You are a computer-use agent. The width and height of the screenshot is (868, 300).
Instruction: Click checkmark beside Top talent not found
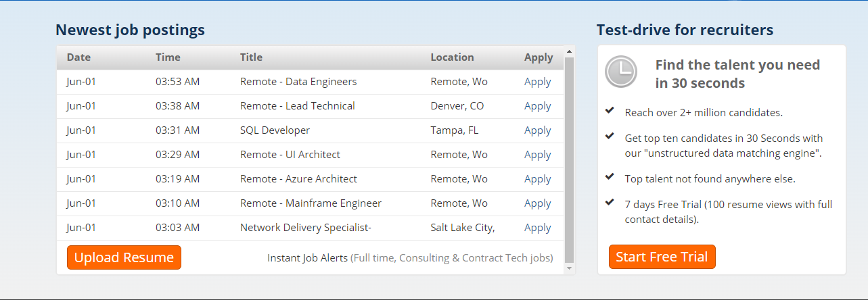pos(610,178)
